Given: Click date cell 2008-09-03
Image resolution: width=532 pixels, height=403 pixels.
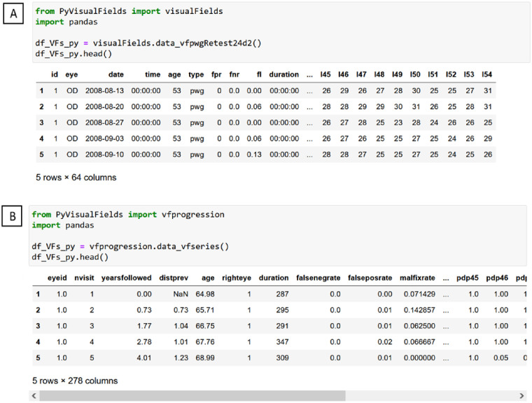Looking at the screenshot, I should click(104, 139).
